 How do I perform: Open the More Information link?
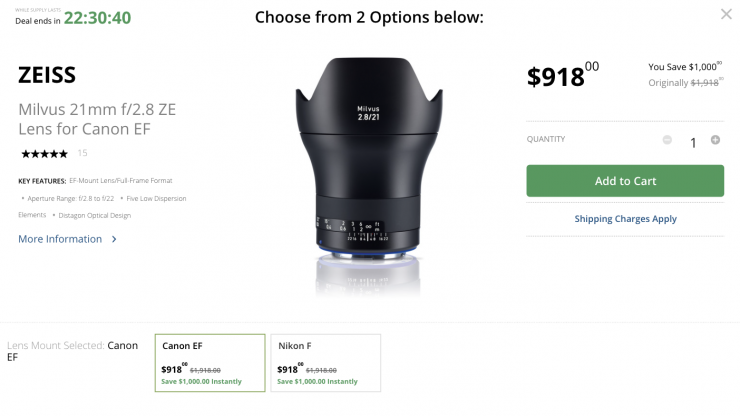(60, 239)
